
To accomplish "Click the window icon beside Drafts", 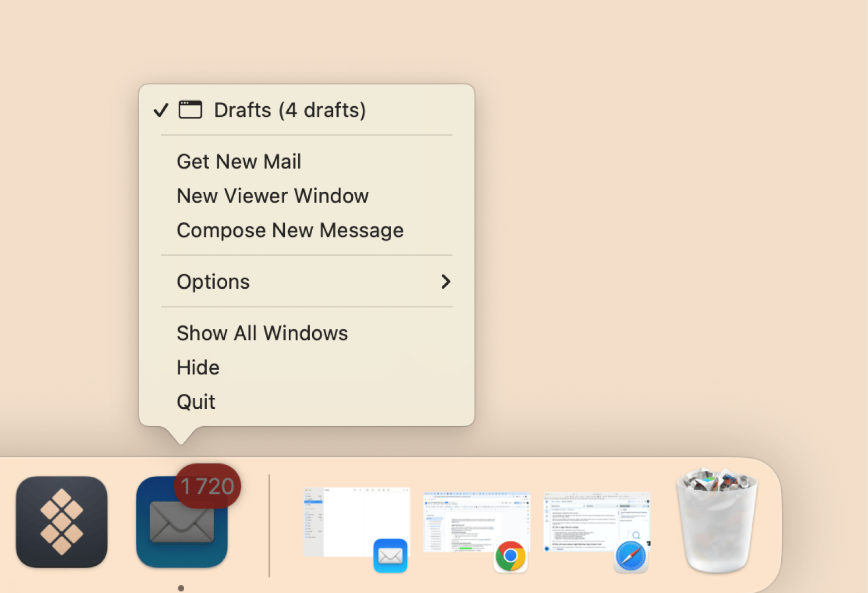I will pos(190,110).
